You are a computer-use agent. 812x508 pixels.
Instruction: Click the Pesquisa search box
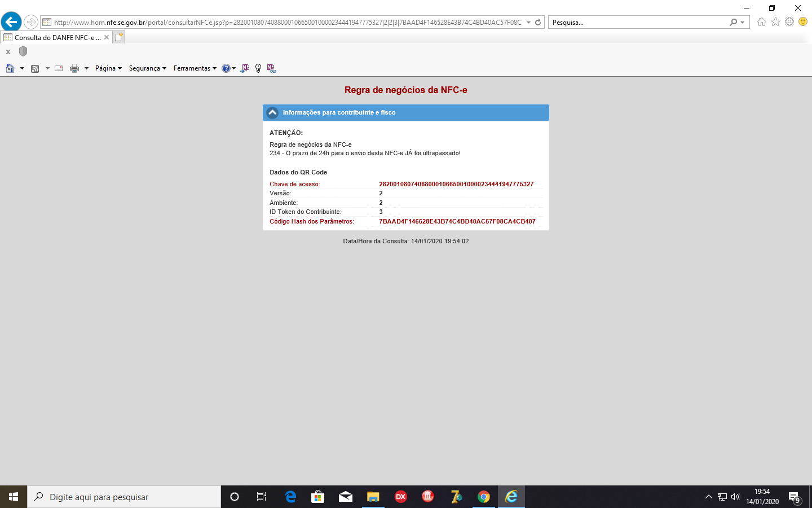(x=637, y=23)
